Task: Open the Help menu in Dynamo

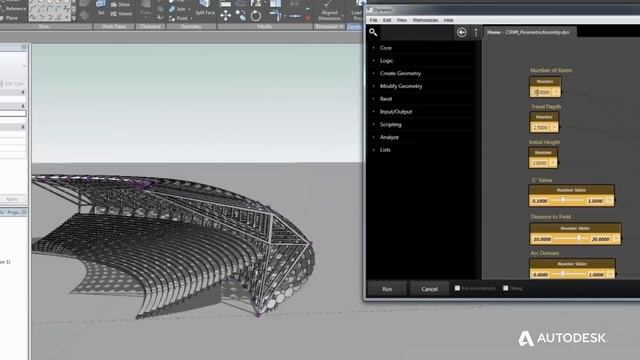Action: point(449,20)
